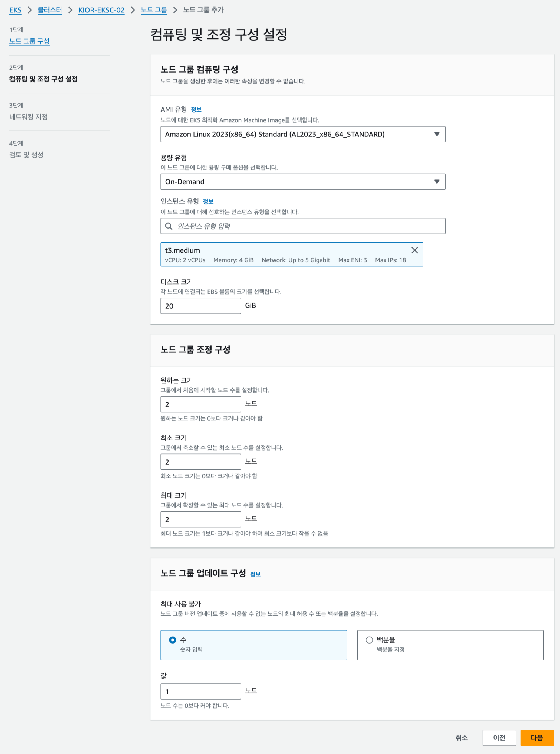Click the 다음 button

[x=537, y=738]
